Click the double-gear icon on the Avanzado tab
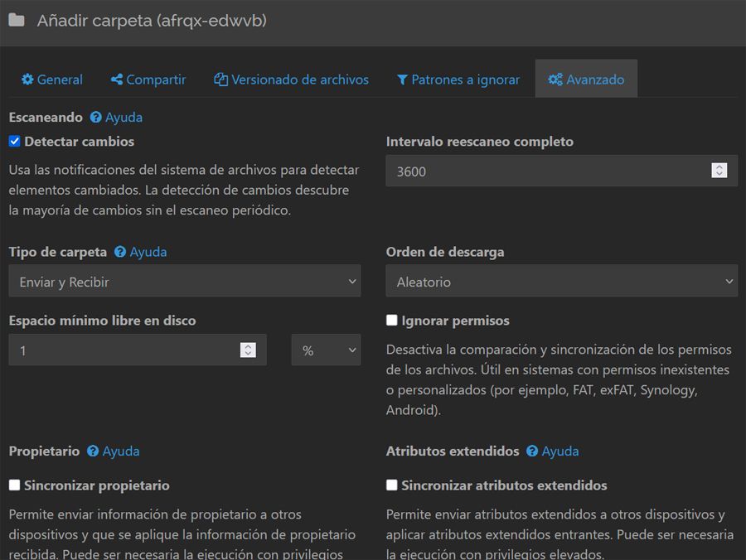 tap(554, 79)
